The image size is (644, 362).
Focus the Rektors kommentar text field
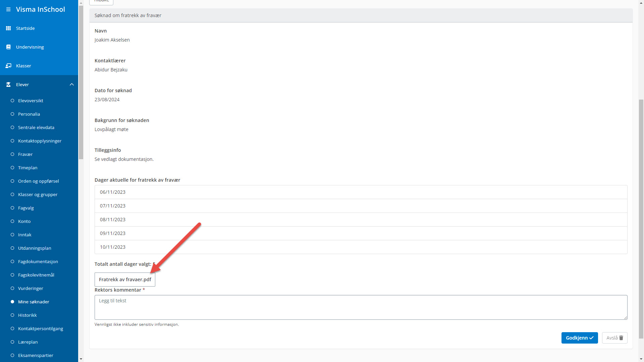(x=361, y=307)
